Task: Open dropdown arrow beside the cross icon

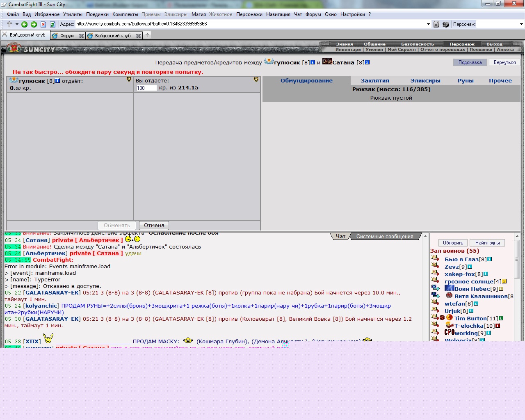Action: pyautogui.click(x=17, y=24)
